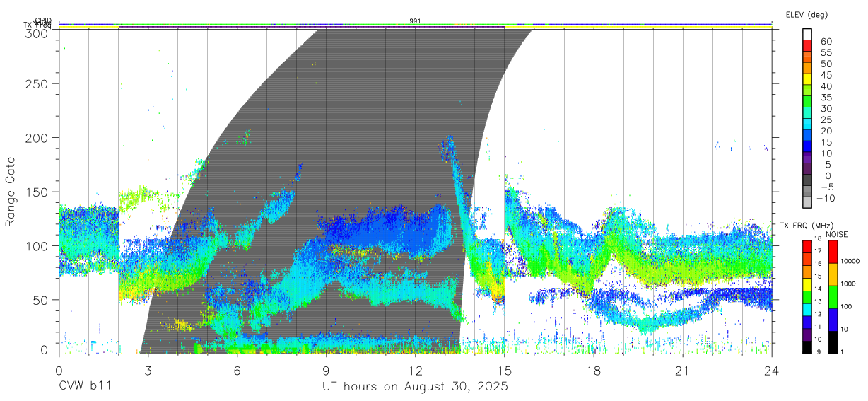This screenshot has height=401, width=868.
Task: Pick the cyan 20–25 degree elevation swatch
Action: 807,125
